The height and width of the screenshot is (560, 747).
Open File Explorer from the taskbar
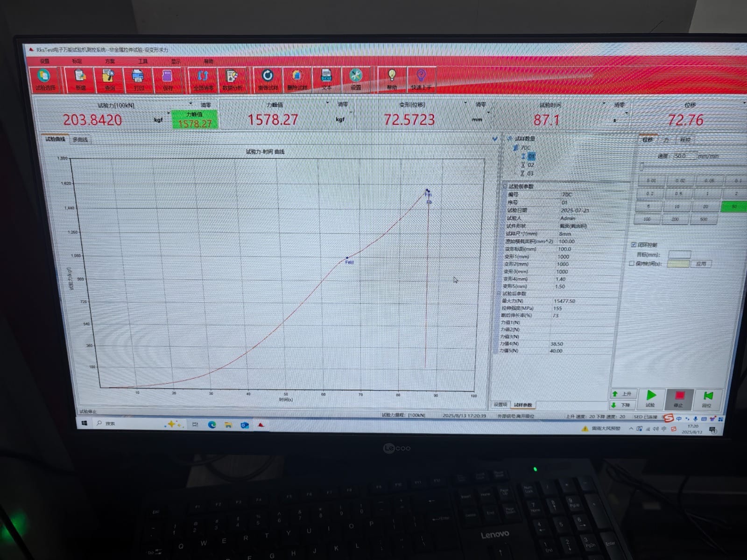pyautogui.click(x=228, y=425)
